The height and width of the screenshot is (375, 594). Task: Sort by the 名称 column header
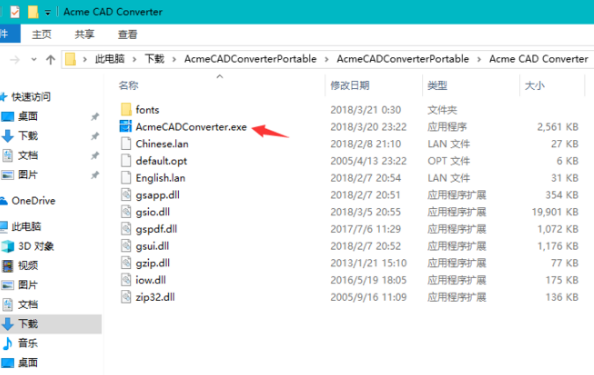129,86
